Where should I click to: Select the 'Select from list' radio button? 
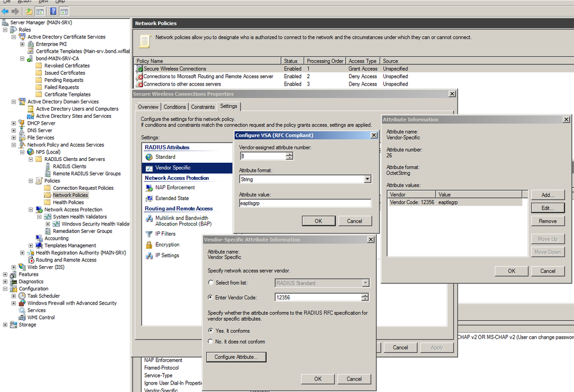[211, 283]
